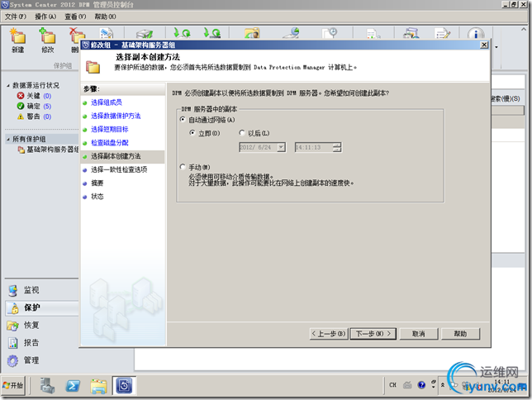532x400 pixels.
Task: Go to the 选择组成员 wizard step
Action: coord(107,102)
